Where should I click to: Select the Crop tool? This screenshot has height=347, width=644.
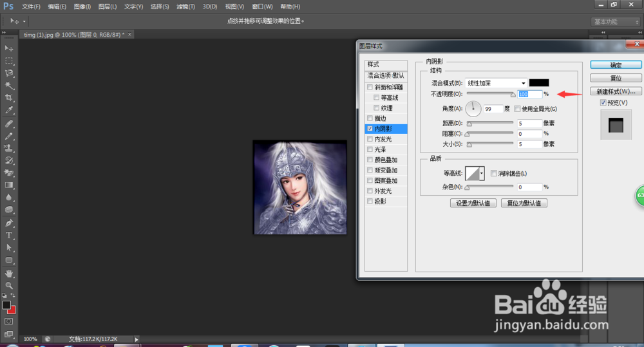[8, 98]
